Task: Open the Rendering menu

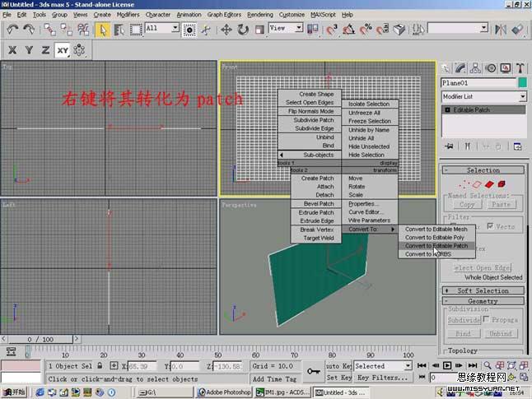Action: pos(260,15)
